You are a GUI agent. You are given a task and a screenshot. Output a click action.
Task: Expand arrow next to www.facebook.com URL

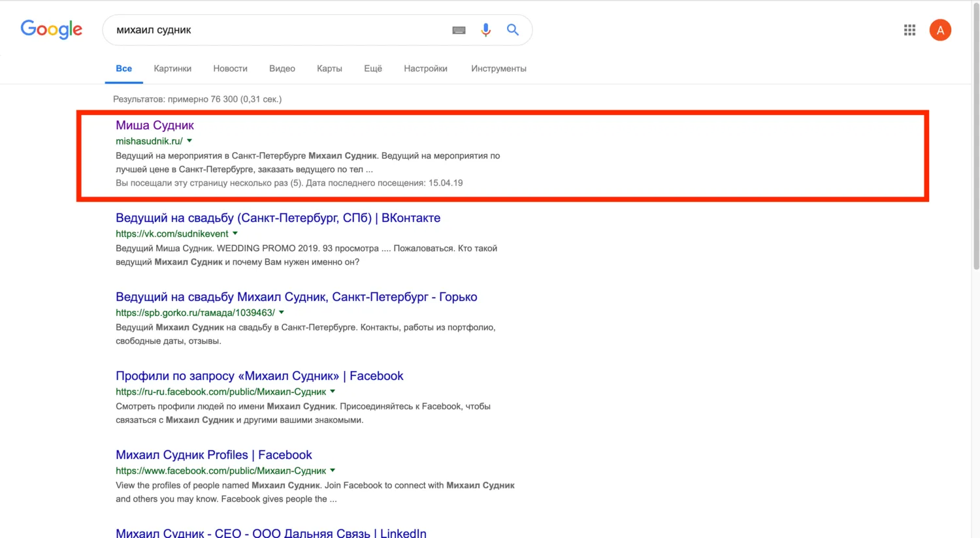tap(333, 471)
